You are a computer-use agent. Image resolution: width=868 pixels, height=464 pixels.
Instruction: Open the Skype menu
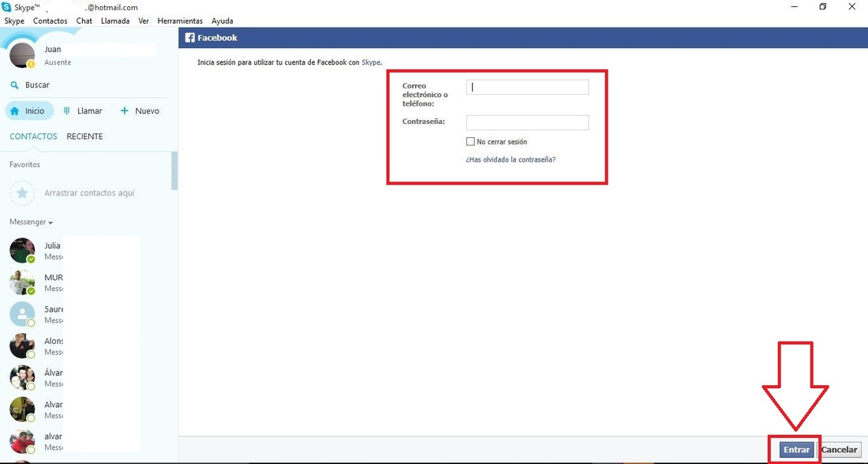click(14, 21)
